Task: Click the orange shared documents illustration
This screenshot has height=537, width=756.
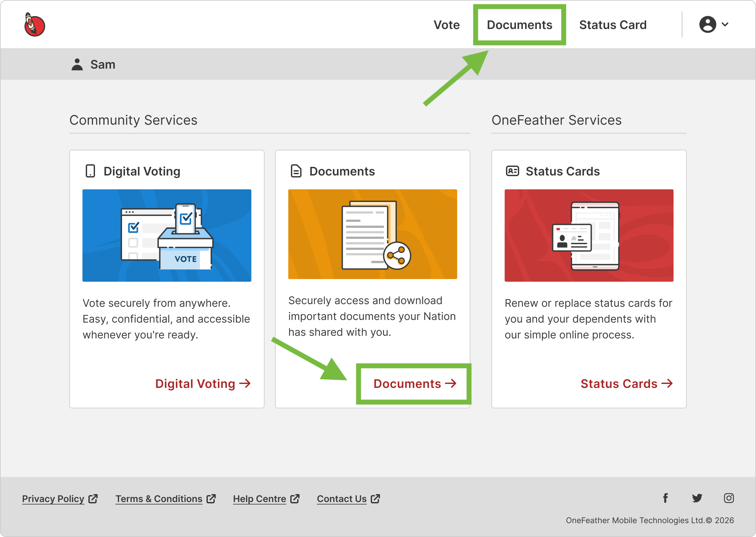Action: (x=372, y=234)
